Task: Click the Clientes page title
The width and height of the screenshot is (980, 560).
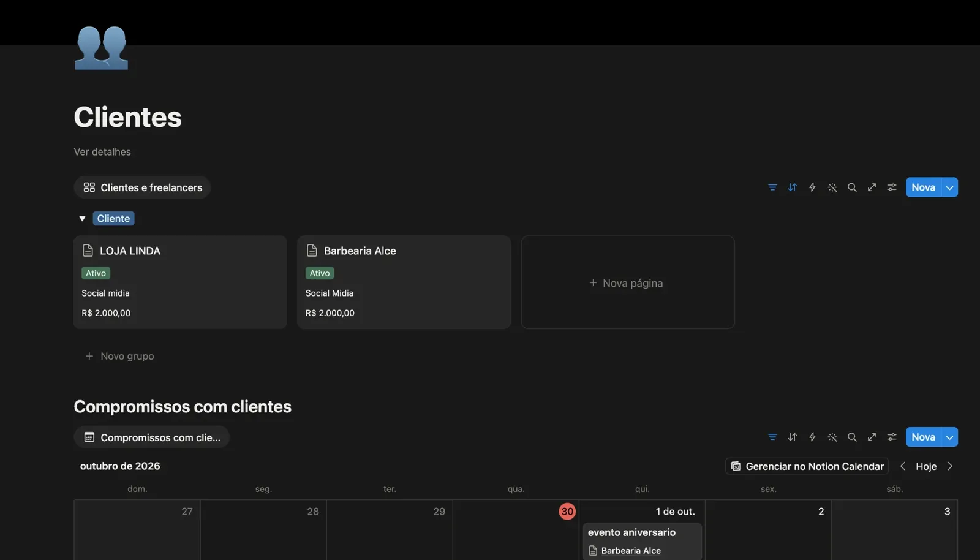Action: [128, 117]
